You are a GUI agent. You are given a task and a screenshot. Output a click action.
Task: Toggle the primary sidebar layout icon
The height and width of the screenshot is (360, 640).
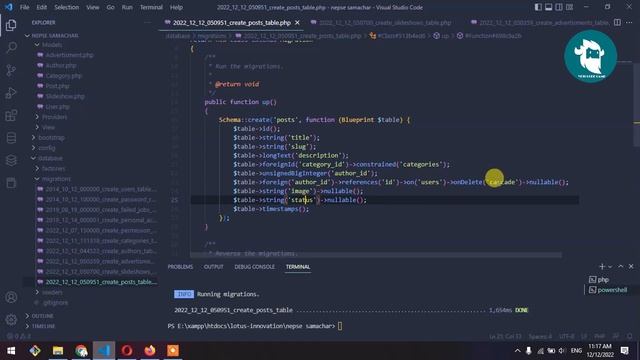tap(538, 7)
